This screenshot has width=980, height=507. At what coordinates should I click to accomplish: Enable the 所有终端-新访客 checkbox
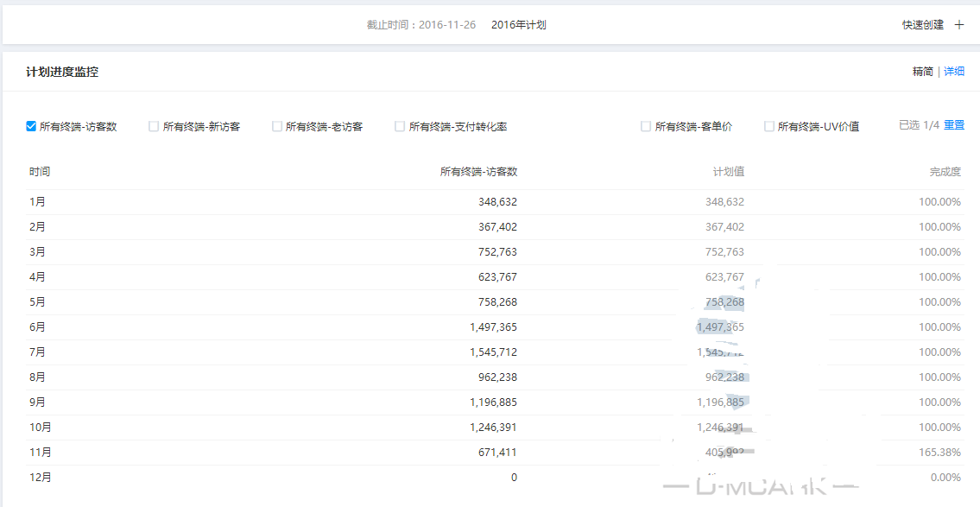point(154,126)
